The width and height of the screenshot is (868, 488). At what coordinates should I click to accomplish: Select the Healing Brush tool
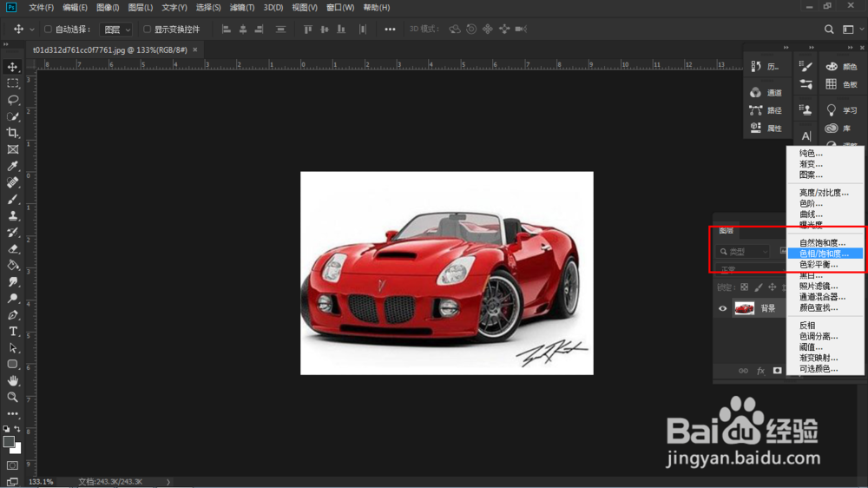coord(12,183)
